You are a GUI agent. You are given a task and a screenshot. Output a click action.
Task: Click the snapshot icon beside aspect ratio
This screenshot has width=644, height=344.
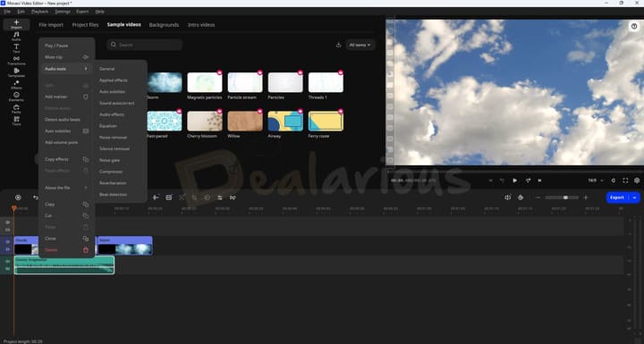point(614,180)
